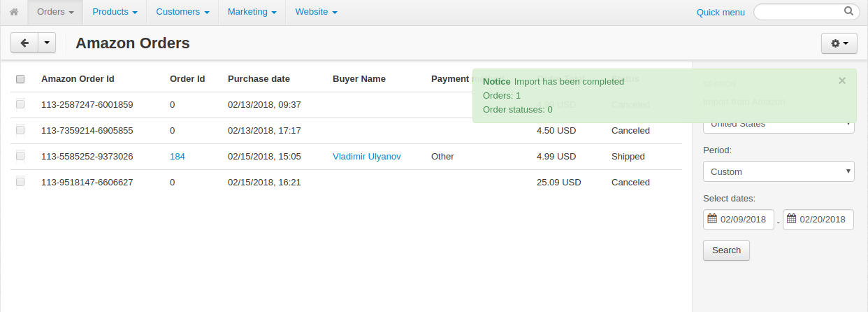The height and width of the screenshot is (312, 868).
Task: Toggle the select-all orders checkbox
Action: pyautogui.click(x=20, y=79)
